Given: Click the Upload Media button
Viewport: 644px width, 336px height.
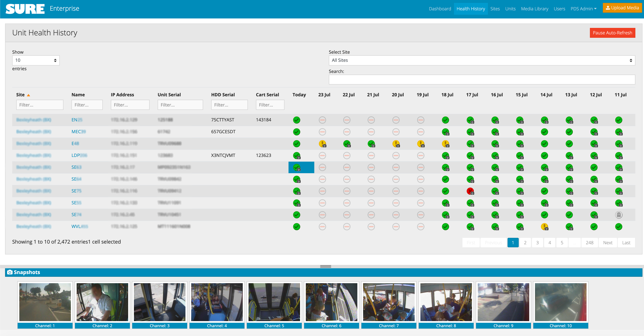Looking at the screenshot, I should pos(622,8).
